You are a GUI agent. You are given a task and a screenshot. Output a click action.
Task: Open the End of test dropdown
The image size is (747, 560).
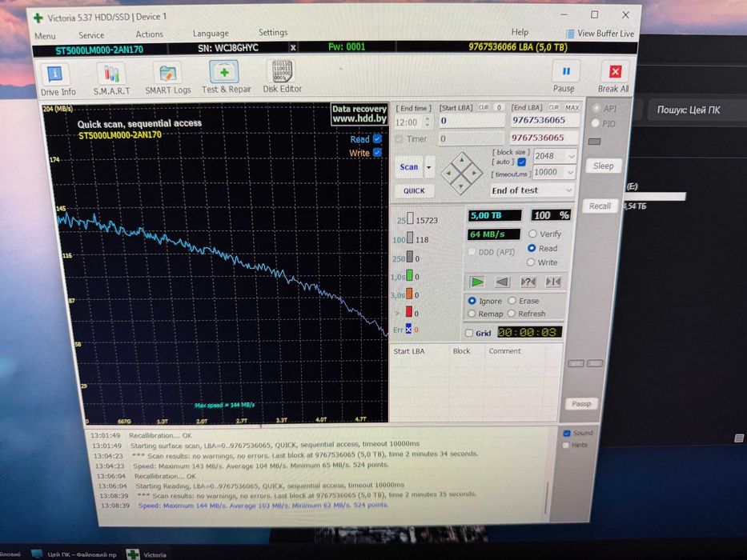[532, 190]
